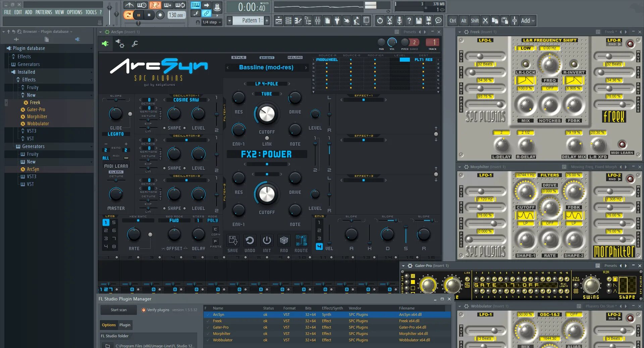Click the Start button in transport
Image resolution: width=644 pixels, height=348 pixels.
tap(139, 15)
